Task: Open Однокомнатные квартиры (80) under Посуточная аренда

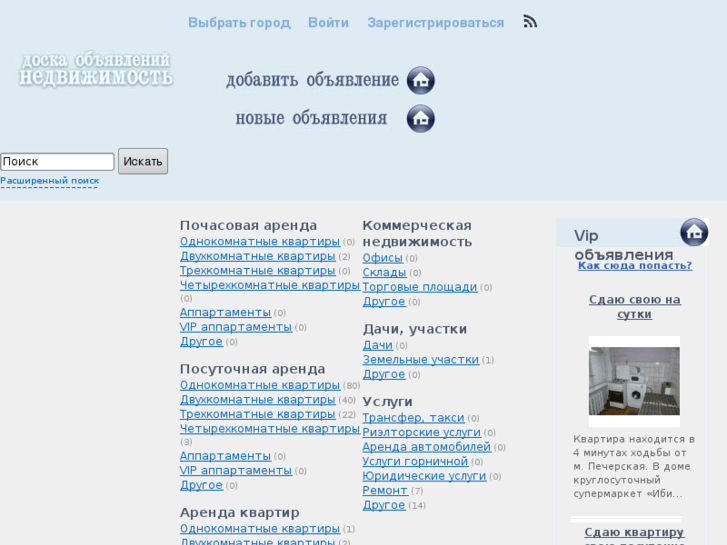Action: point(260,385)
